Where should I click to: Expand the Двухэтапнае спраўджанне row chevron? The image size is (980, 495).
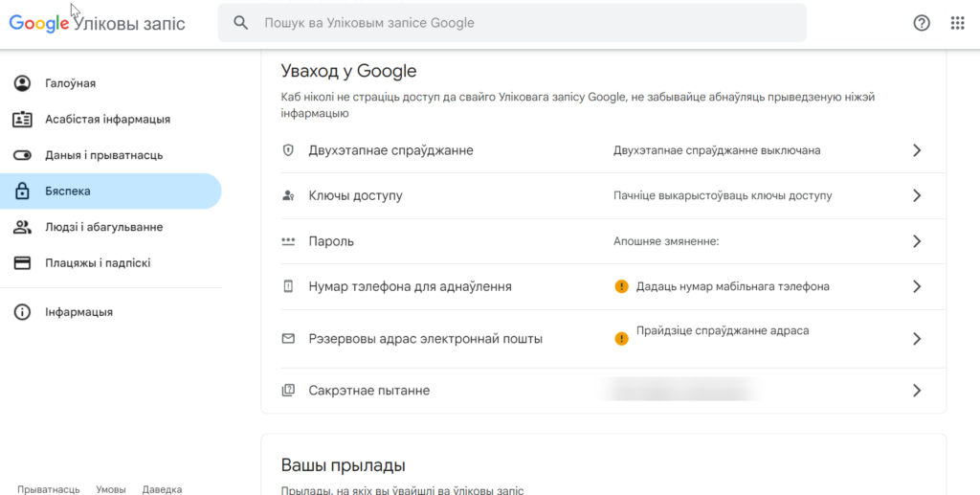point(917,150)
